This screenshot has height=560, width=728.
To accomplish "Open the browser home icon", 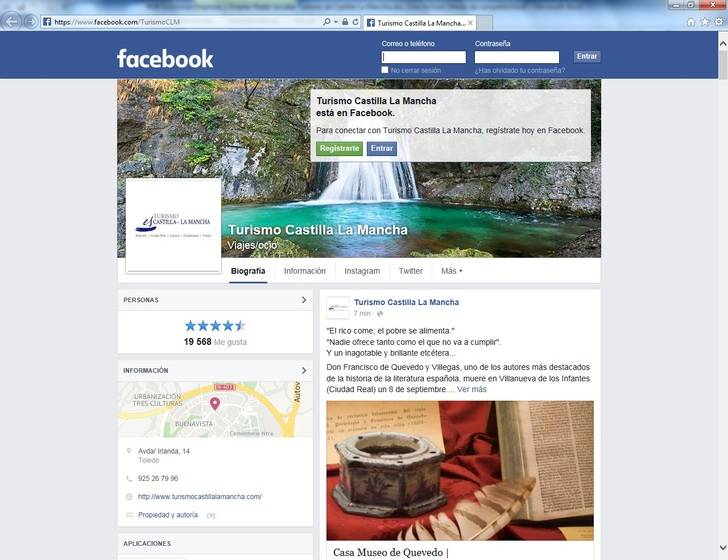I will (691, 22).
